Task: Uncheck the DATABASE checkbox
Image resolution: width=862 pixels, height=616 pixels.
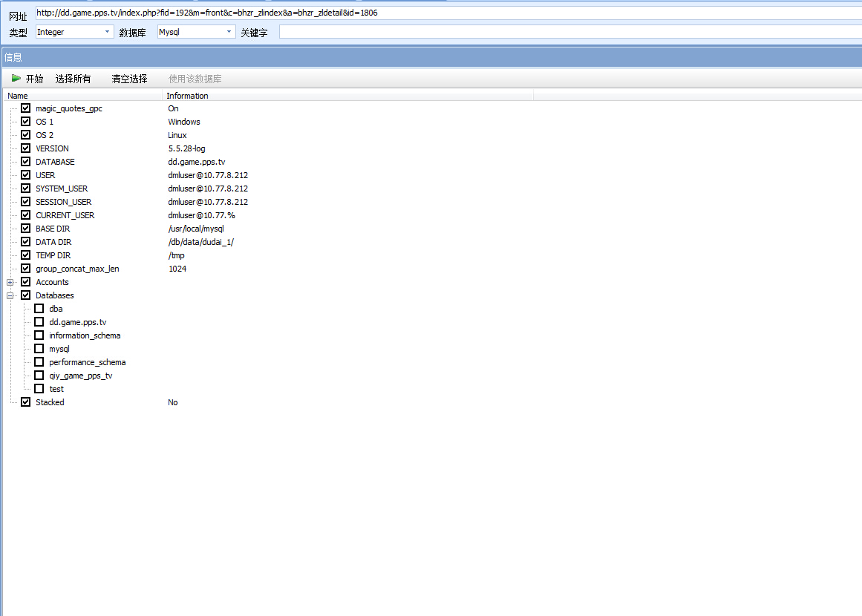Action: click(x=26, y=162)
